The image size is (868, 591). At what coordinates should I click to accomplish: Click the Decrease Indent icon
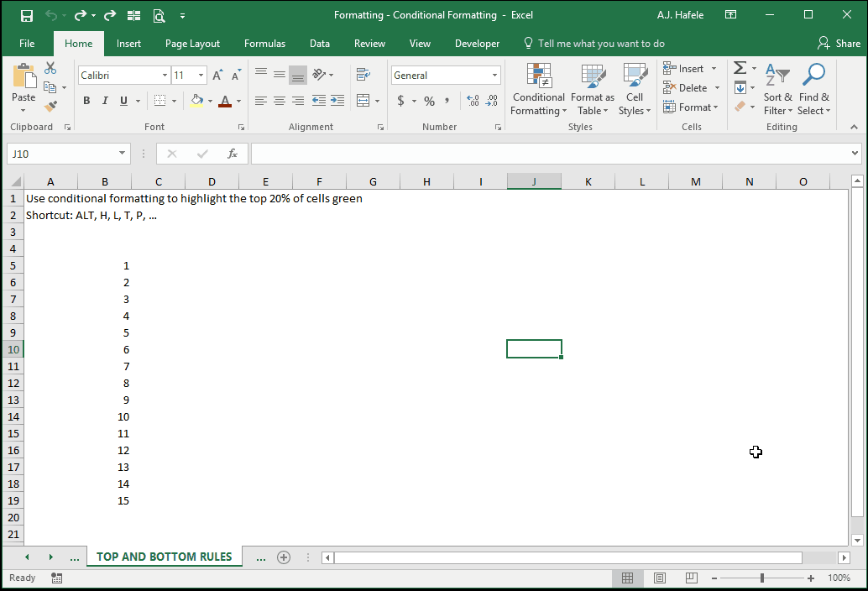[319, 101]
